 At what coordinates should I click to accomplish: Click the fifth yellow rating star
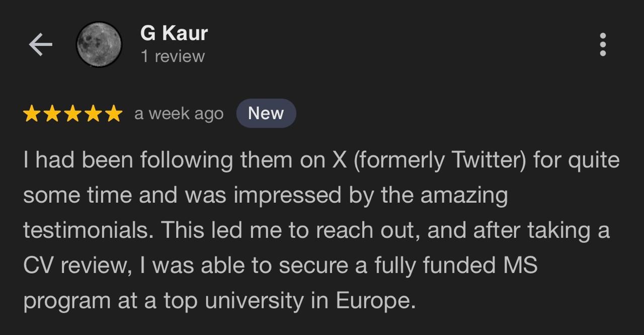pos(113,114)
